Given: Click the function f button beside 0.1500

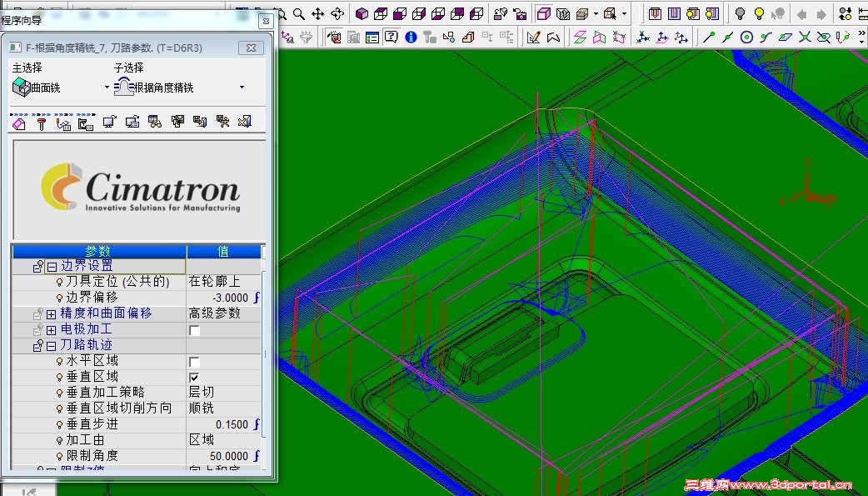Looking at the screenshot, I should (257, 424).
